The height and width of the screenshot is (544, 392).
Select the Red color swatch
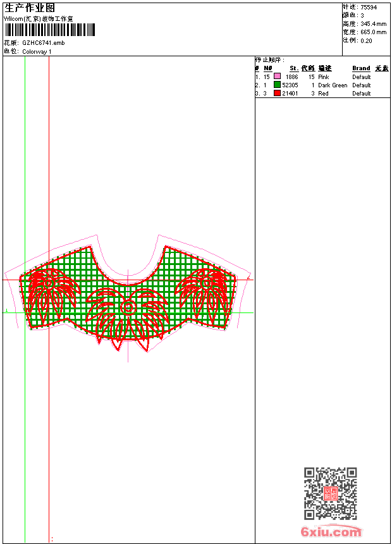tap(277, 93)
